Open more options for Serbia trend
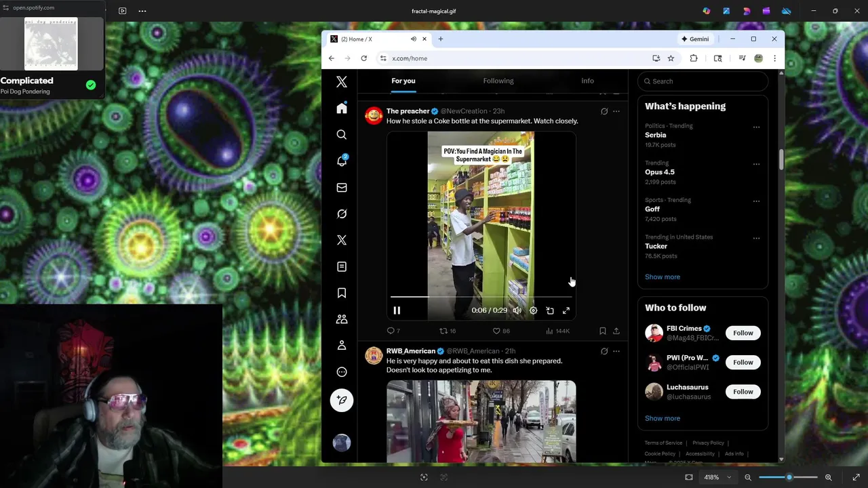This screenshot has height=488, width=868. click(x=756, y=127)
